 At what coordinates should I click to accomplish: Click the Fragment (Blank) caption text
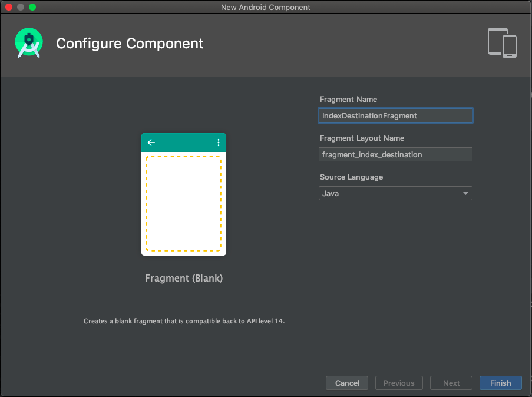184,278
